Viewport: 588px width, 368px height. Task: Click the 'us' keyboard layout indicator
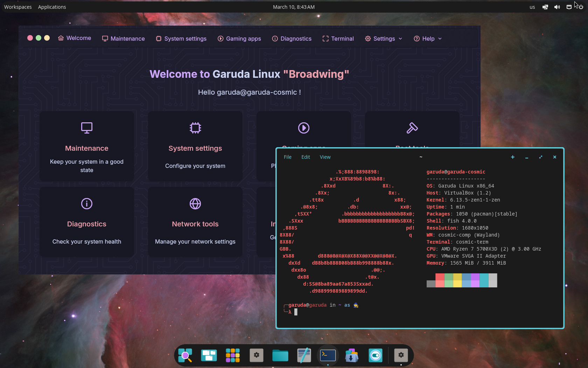pos(532,7)
